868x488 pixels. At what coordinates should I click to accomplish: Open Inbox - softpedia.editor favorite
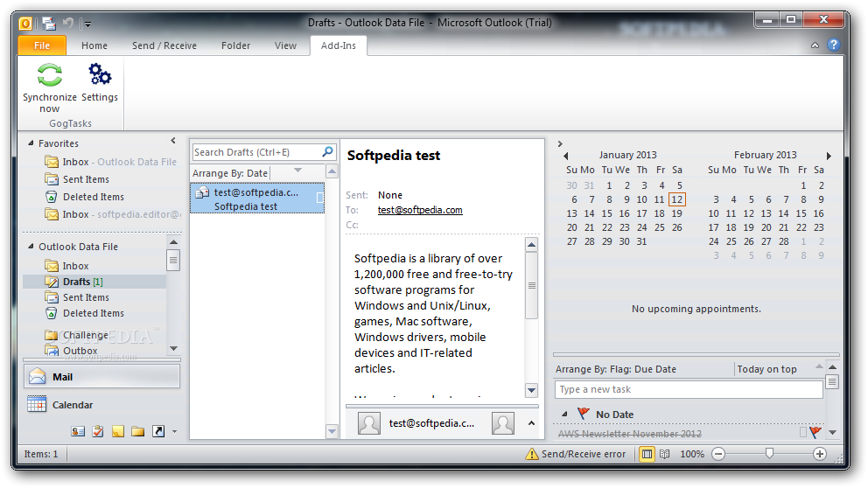[113, 214]
